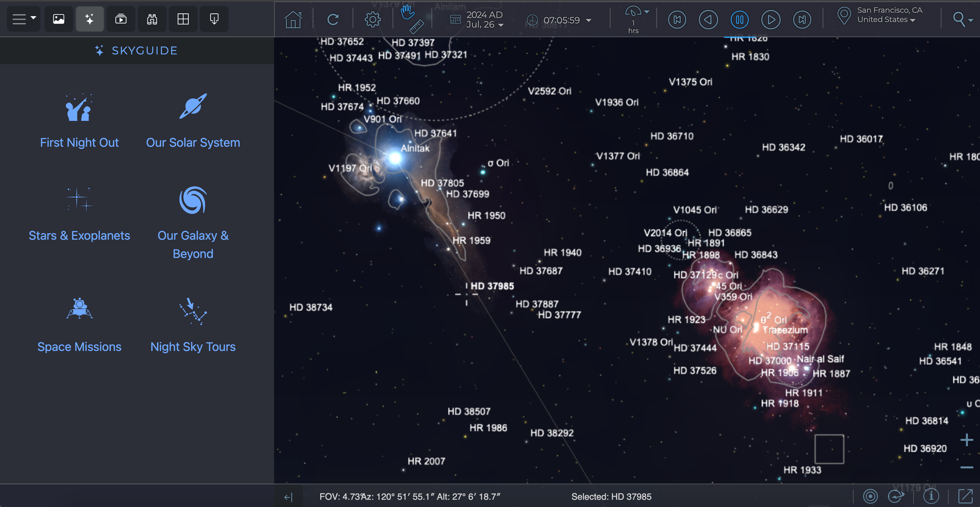Select the measurement ruler tool
This screenshot has width=980, height=507.
tap(416, 27)
